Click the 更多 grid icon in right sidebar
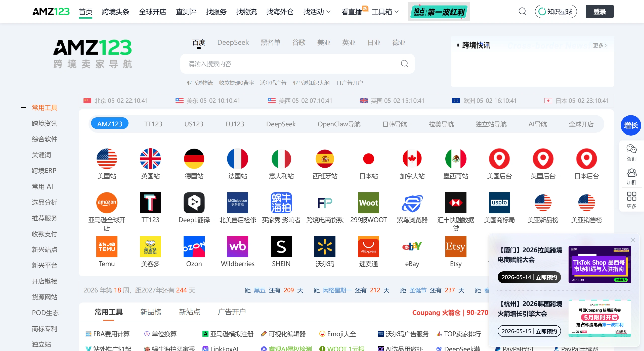The width and height of the screenshot is (644, 351). pyautogui.click(x=631, y=196)
